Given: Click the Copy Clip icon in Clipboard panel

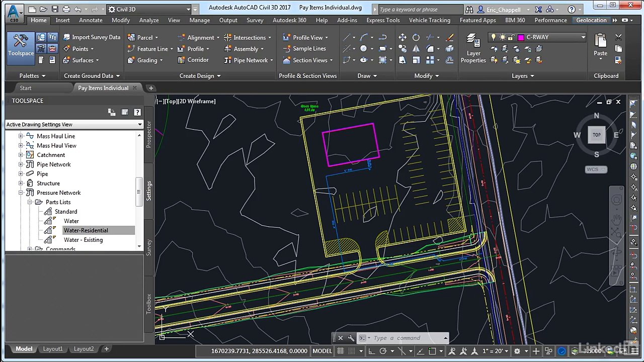Looking at the screenshot, I should pyautogui.click(x=618, y=49).
